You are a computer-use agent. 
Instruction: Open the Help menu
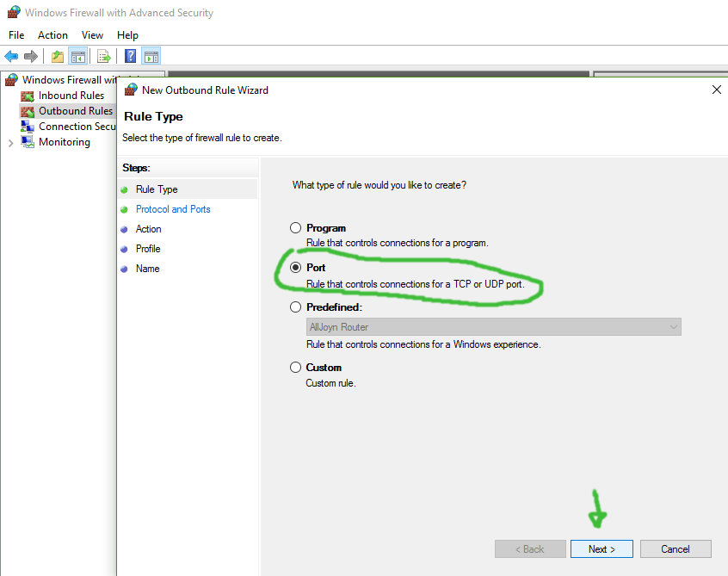pos(127,35)
